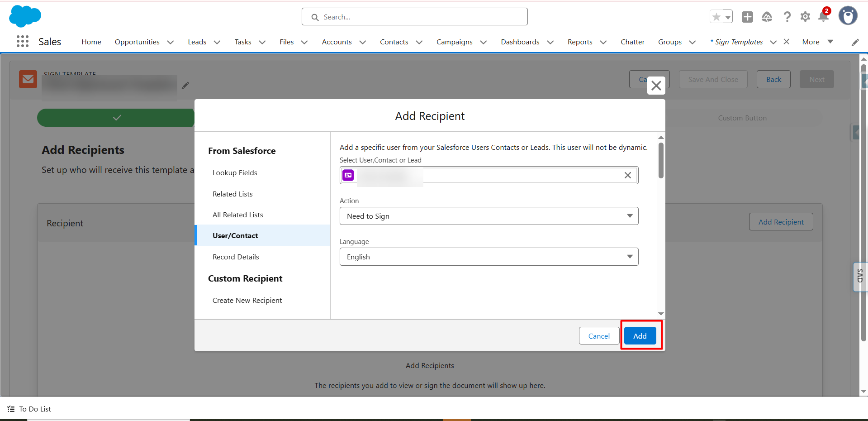Open the App Launcher grid icon
Image resolution: width=868 pixels, height=421 pixels.
coord(23,42)
